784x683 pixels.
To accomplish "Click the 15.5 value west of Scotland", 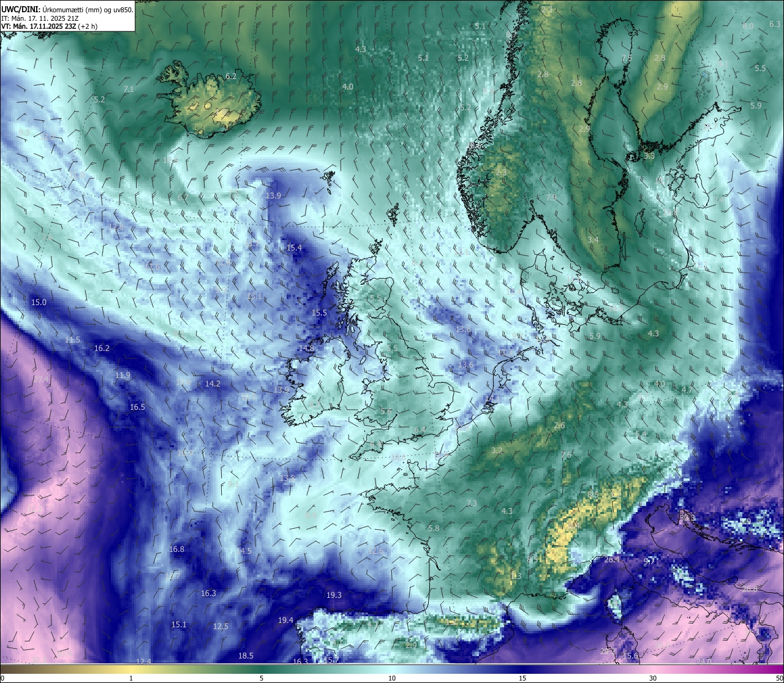I will [319, 312].
